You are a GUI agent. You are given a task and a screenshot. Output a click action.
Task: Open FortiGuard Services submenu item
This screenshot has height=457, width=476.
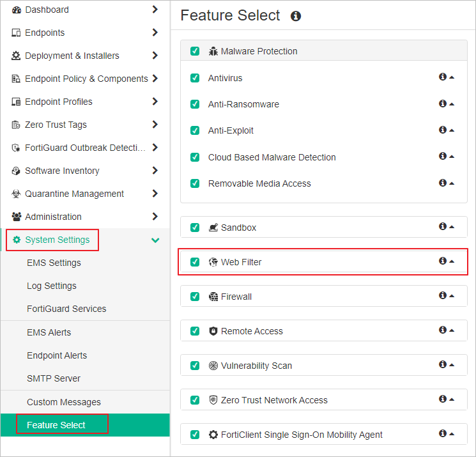[x=66, y=309]
